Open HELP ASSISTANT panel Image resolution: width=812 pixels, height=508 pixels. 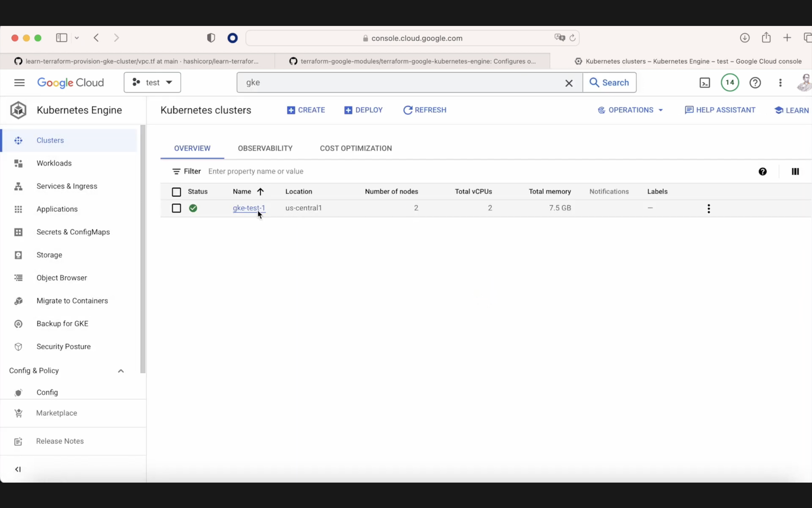pyautogui.click(x=720, y=110)
